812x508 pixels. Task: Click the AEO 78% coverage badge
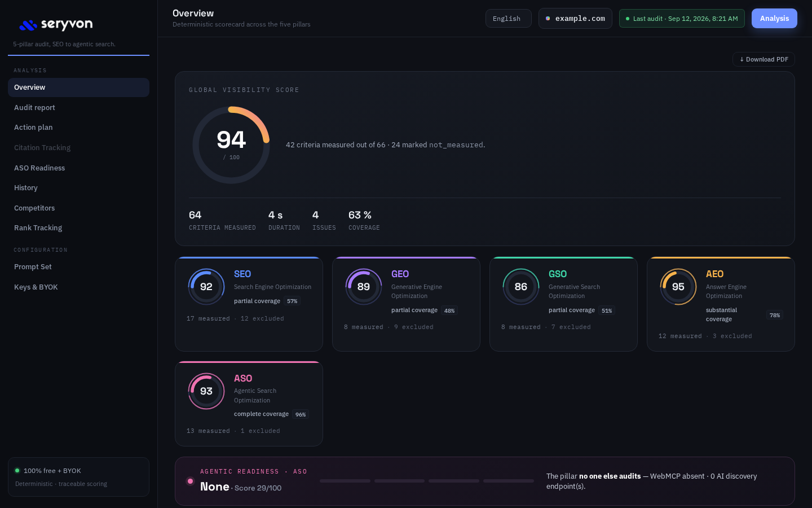(775, 315)
